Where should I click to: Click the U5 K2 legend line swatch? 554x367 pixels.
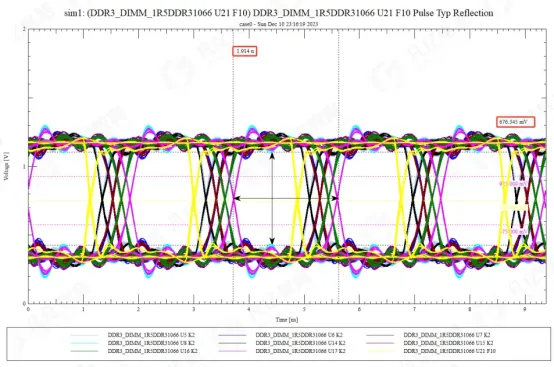[x=84, y=335]
